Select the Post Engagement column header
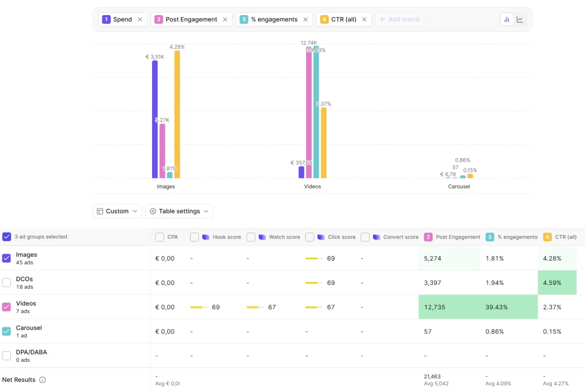The height and width of the screenshot is (392, 585). click(452, 237)
